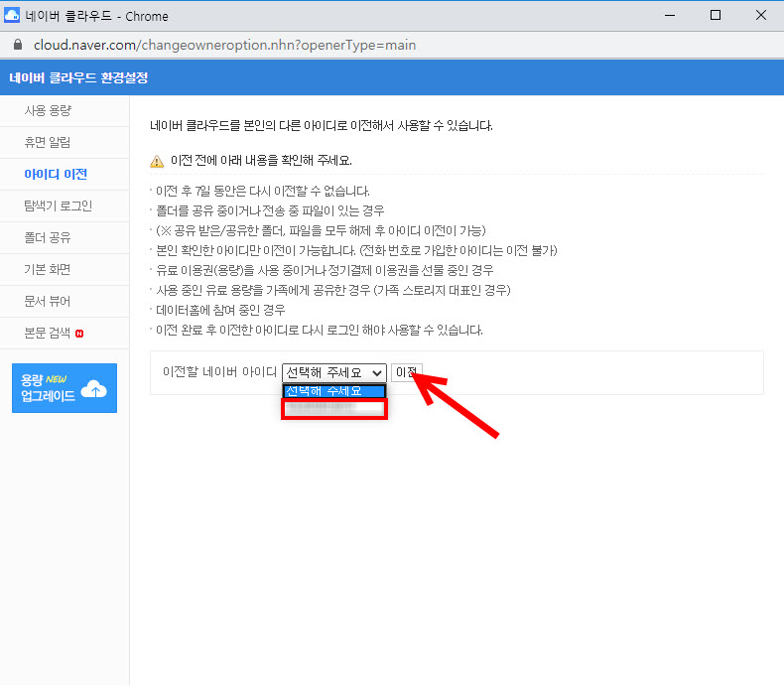This screenshot has height=685, width=784.
Task: Click the 네이버 클라우드 환경설정 header title
Action: coord(78,78)
